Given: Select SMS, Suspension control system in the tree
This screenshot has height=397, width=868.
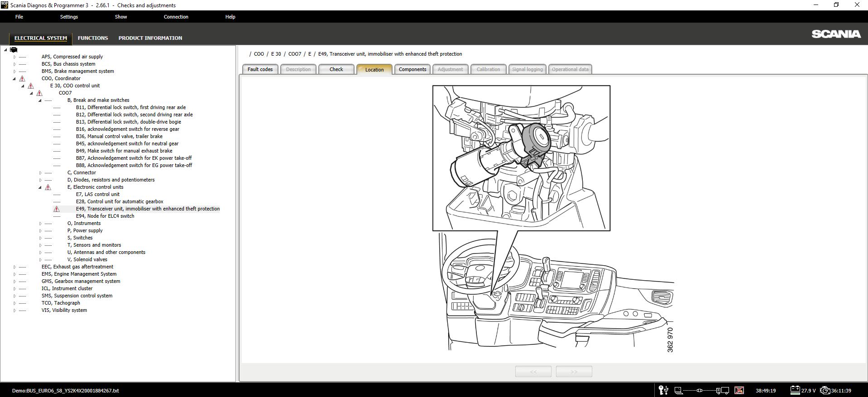Looking at the screenshot, I should pos(77,296).
